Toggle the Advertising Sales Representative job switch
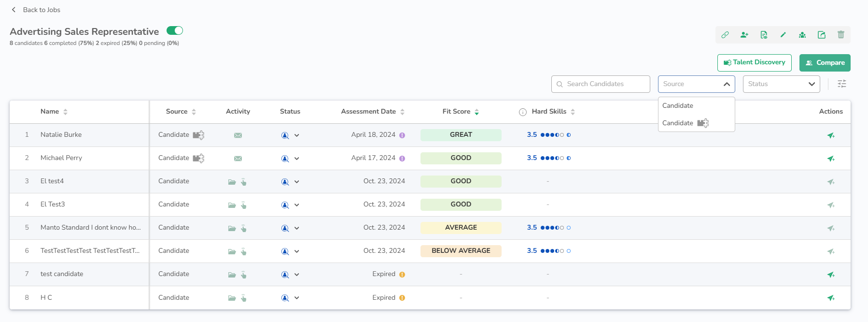The height and width of the screenshot is (322, 868). coord(175,31)
